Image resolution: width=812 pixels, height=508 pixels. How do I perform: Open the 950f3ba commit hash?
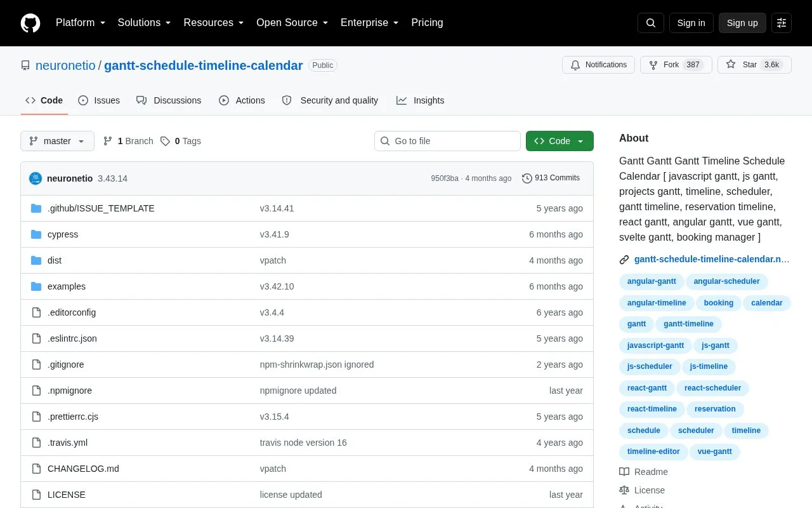[445, 178]
